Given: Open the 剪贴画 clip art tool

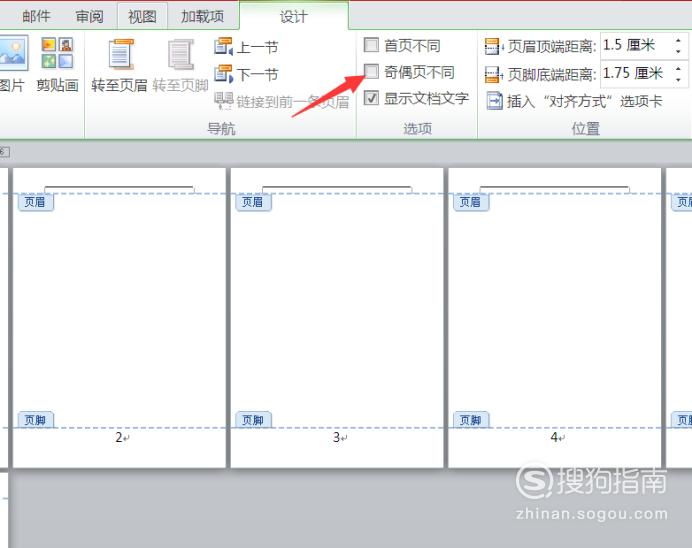Looking at the screenshot, I should [x=57, y=64].
